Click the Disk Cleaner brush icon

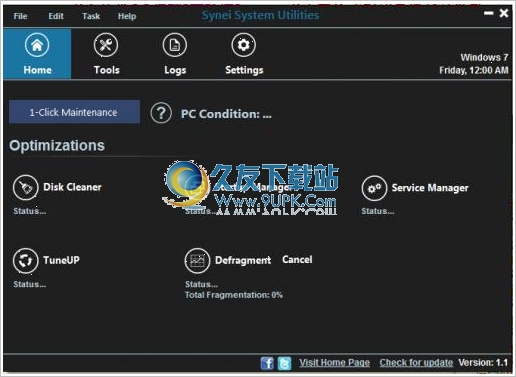coord(26,188)
